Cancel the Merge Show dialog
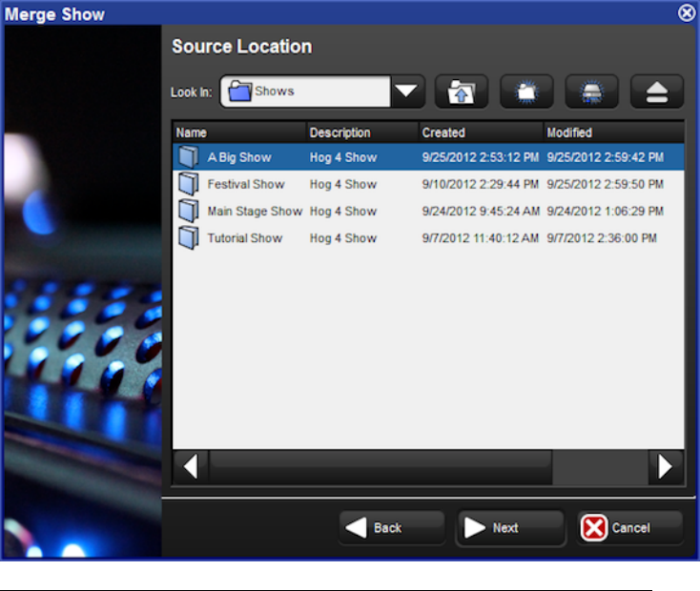The height and width of the screenshot is (591, 700). [x=630, y=528]
